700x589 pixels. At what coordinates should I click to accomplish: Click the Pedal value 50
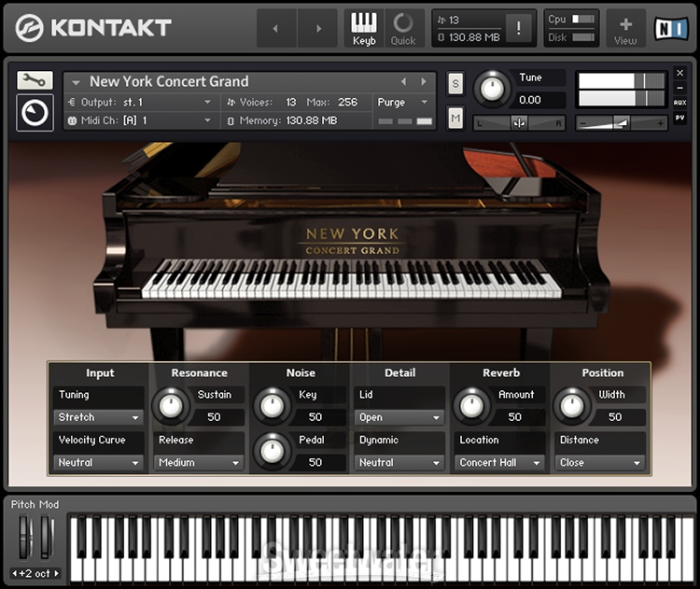[315, 463]
